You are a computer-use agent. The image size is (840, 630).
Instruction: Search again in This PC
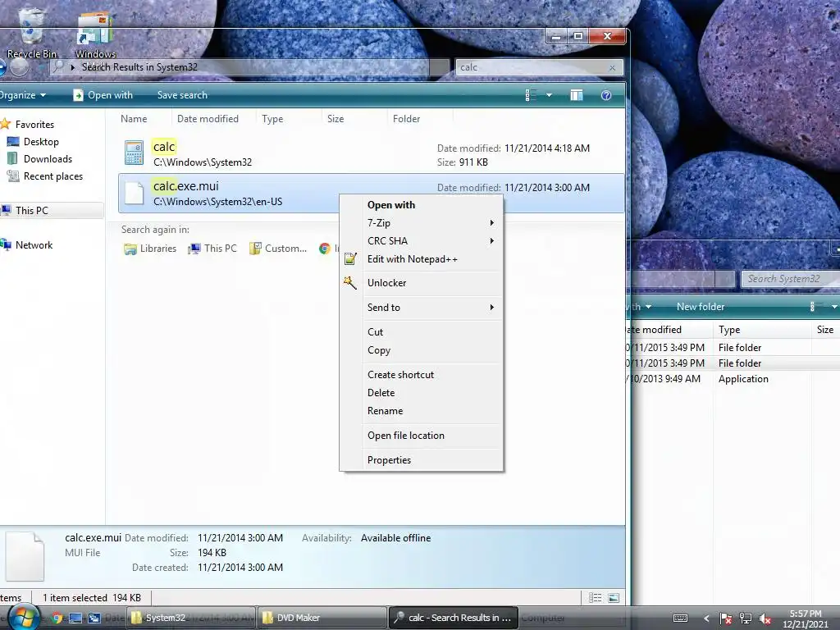[x=212, y=249]
